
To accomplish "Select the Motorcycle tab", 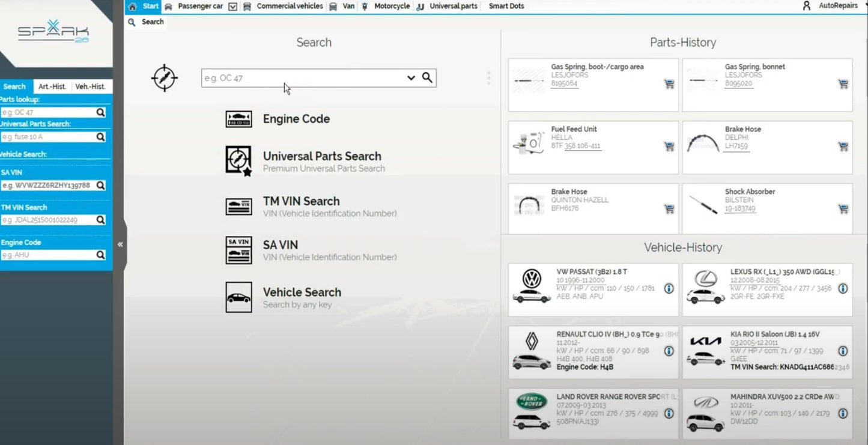I will pyautogui.click(x=392, y=6).
